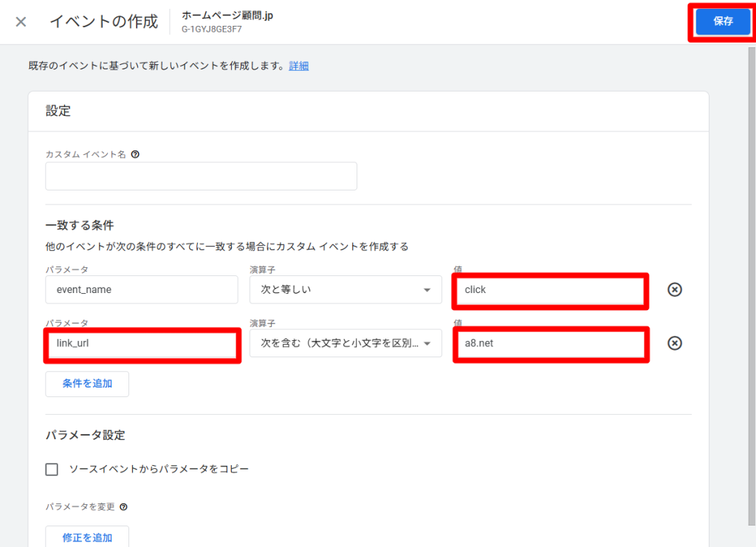This screenshot has width=756, height=547.
Task: Click the event_name parameter field
Action: 142,289
